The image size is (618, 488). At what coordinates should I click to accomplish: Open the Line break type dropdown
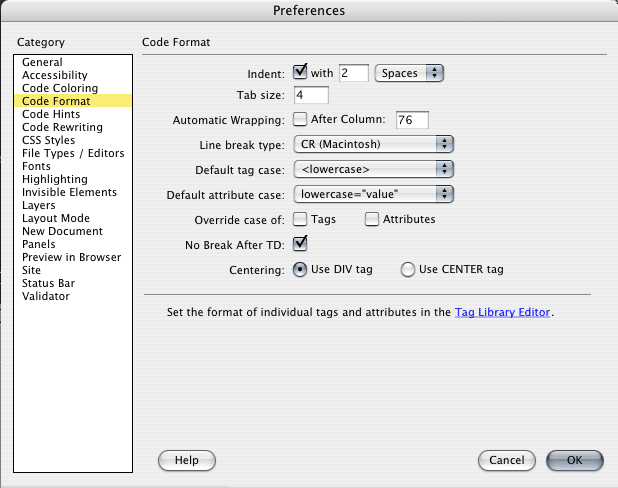tap(374, 144)
